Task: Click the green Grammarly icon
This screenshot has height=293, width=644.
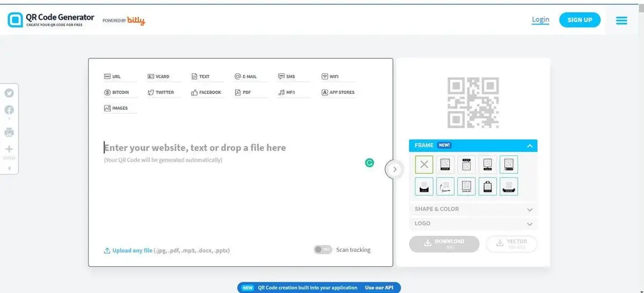Action: (x=370, y=163)
